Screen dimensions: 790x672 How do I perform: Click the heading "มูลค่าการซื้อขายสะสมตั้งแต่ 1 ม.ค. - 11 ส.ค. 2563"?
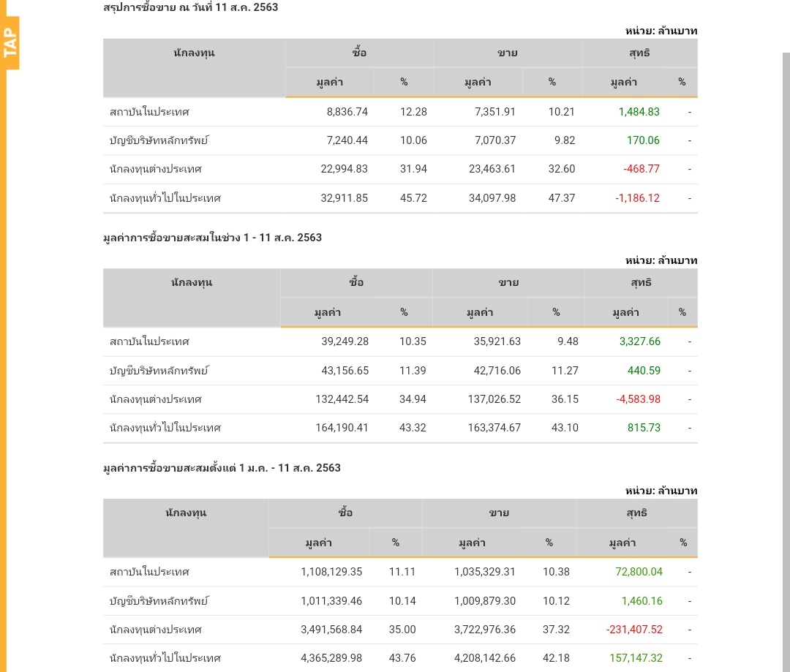222,468
